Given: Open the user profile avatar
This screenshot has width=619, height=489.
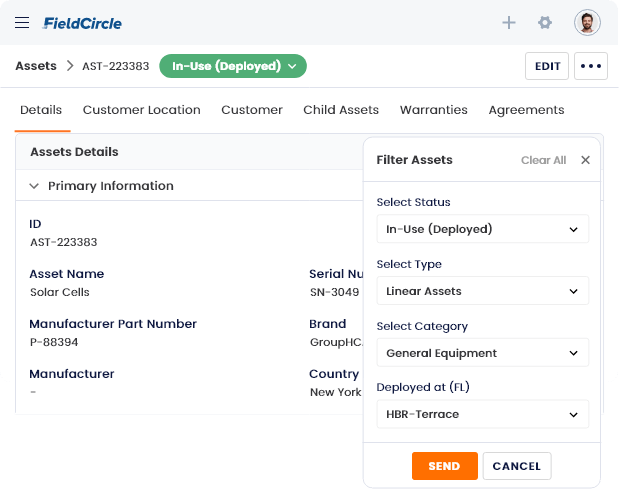Looking at the screenshot, I should click(x=587, y=22).
